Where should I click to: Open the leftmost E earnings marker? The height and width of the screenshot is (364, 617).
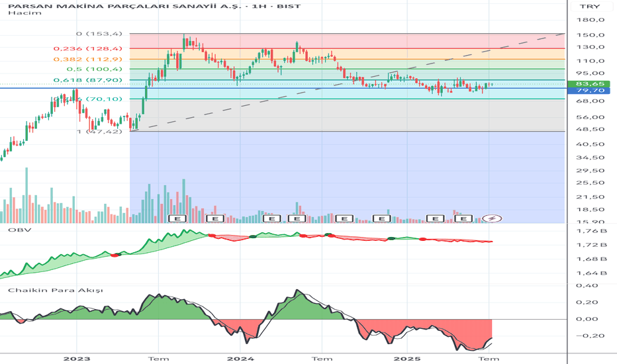click(177, 218)
